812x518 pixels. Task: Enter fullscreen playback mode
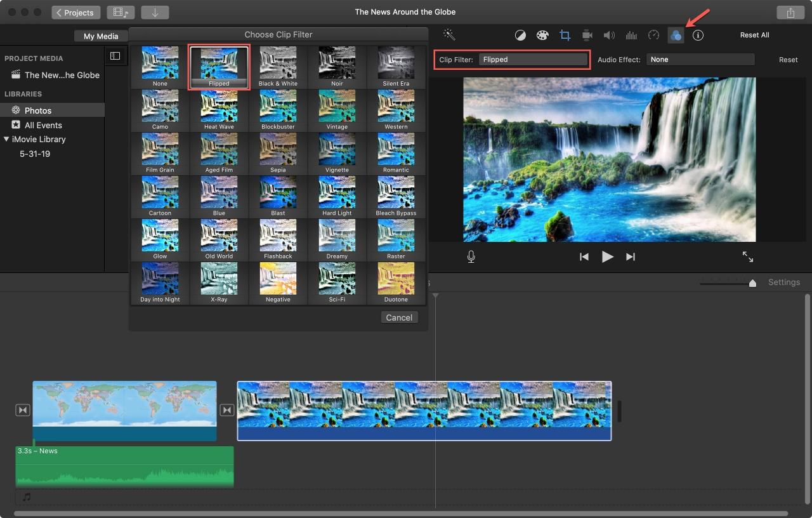[748, 256]
